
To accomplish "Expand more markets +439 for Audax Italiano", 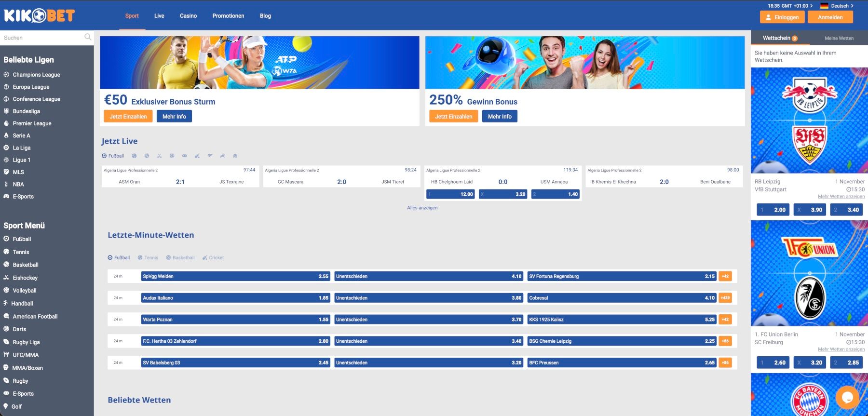I will click(x=725, y=298).
